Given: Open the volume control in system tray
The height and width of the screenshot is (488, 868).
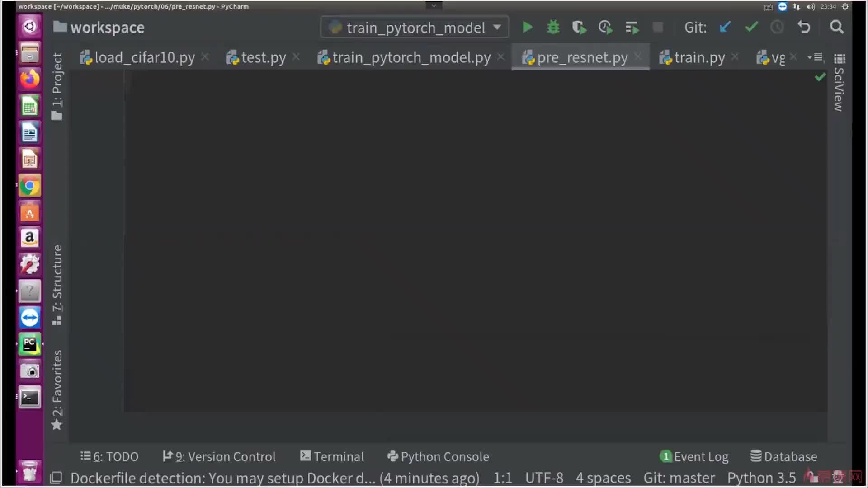Looking at the screenshot, I should pyautogui.click(x=810, y=6).
